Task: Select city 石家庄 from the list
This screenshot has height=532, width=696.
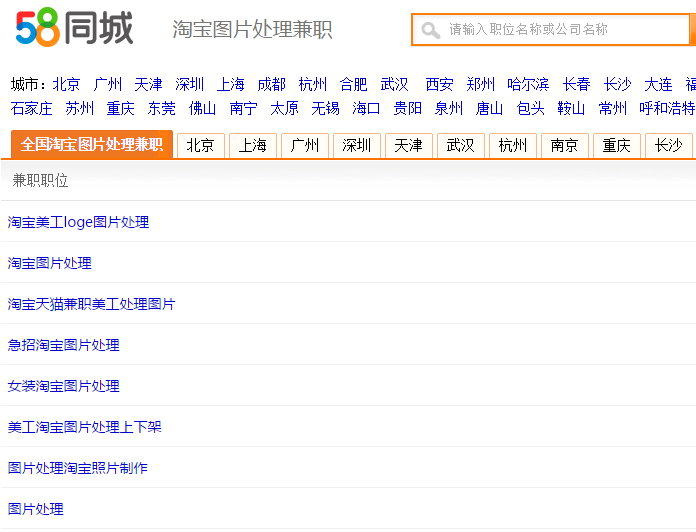Action: (x=31, y=108)
